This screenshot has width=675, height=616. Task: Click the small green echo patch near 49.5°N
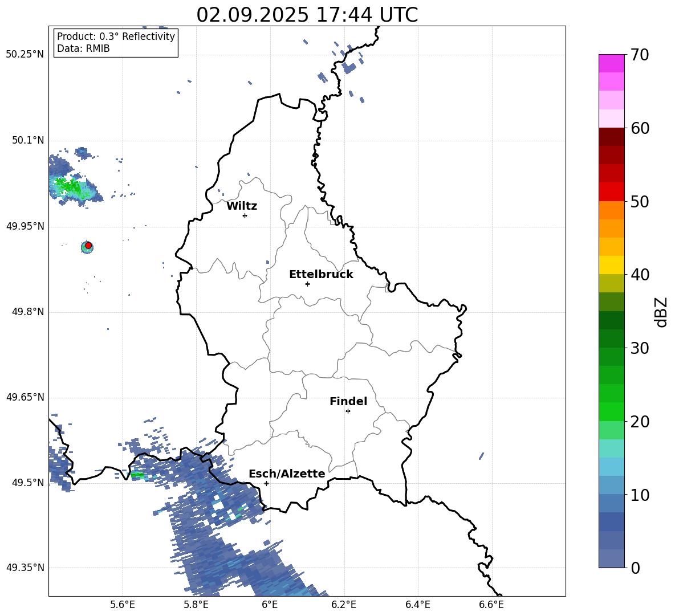point(138,475)
